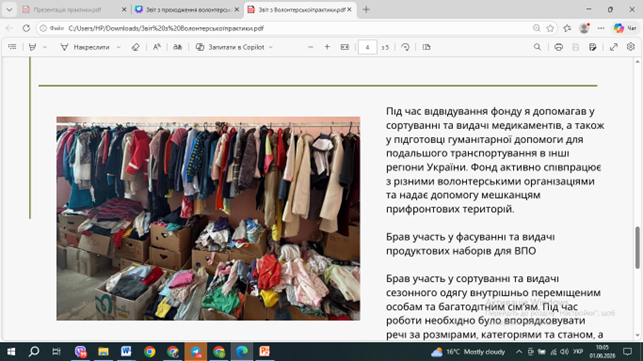Open Task View on the taskbar
The height and width of the screenshot is (361, 643).
coord(57,352)
